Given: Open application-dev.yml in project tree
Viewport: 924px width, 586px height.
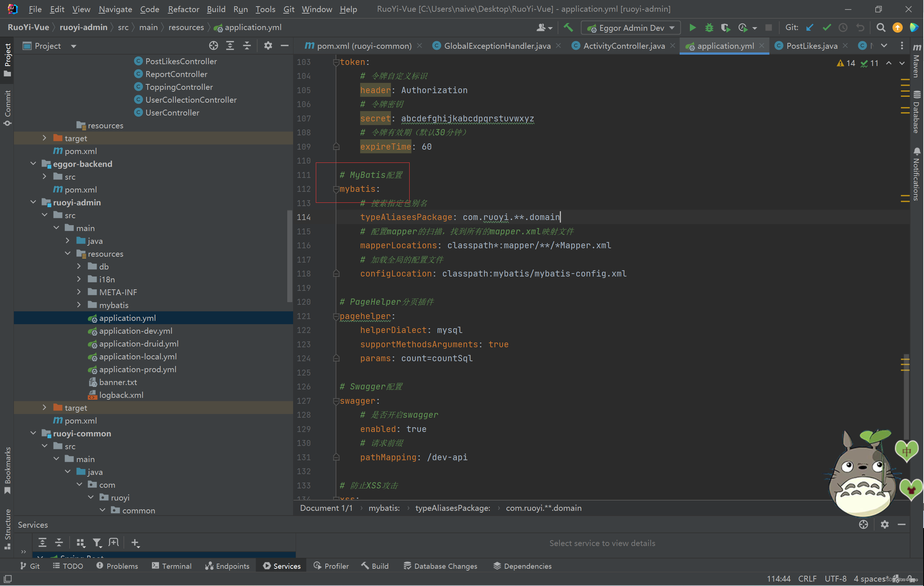Looking at the screenshot, I should coord(136,331).
